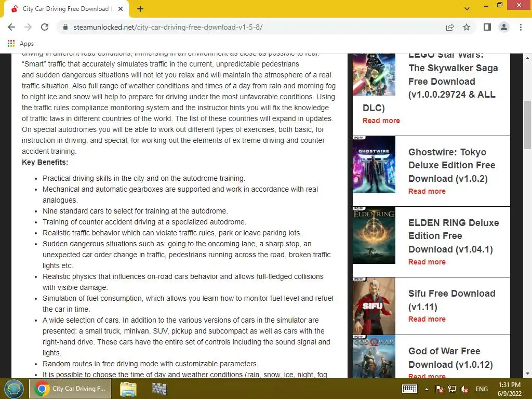The height and width of the screenshot is (399, 532).
Task: Reload the current page
Action: pos(45,27)
